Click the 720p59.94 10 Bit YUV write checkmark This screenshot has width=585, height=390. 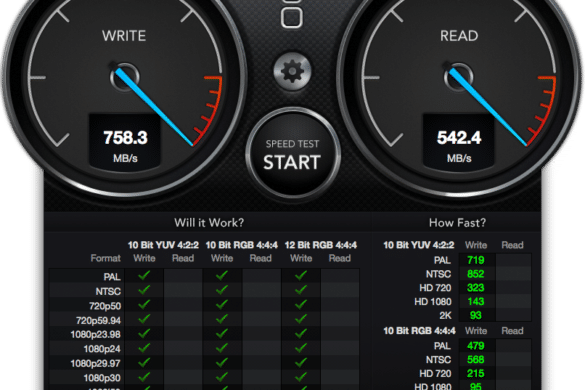(144, 319)
